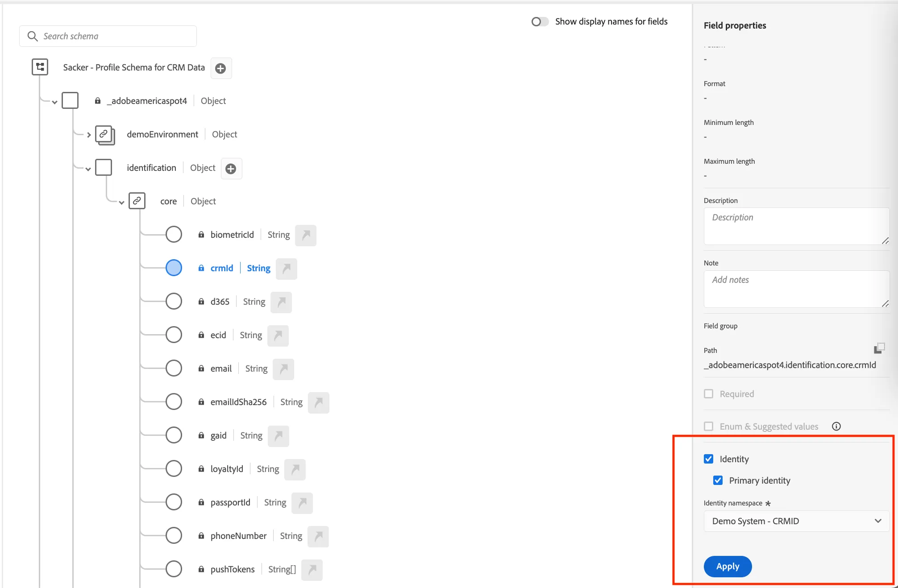898x588 pixels.
Task: Click the Description text area
Action: coord(796,226)
